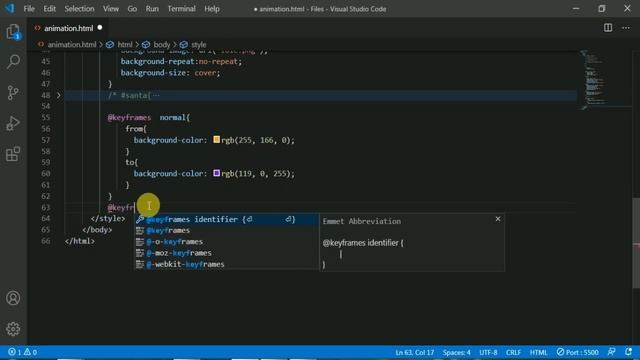Choose the '@-webkit-keyframes' suggestion
The height and width of the screenshot is (360, 640).
(x=227, y=264)
